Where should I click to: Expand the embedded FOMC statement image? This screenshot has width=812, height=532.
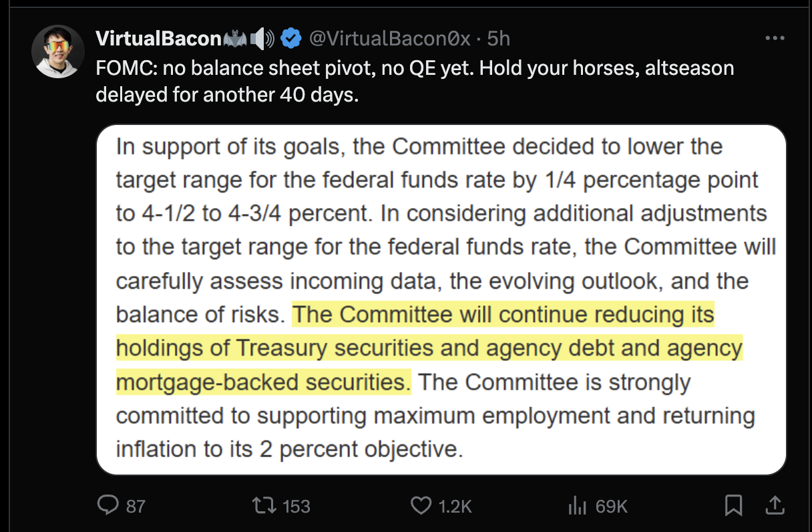coord(441,299)
